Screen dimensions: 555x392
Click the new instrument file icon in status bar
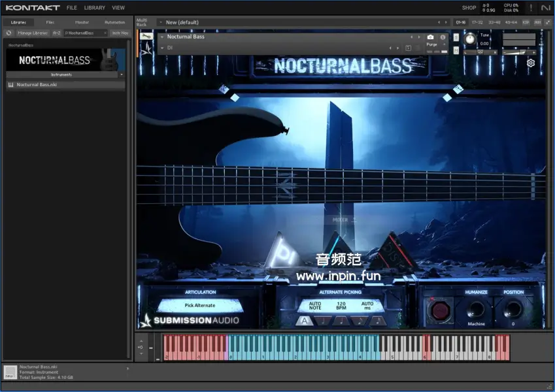(x=10, y=372)
